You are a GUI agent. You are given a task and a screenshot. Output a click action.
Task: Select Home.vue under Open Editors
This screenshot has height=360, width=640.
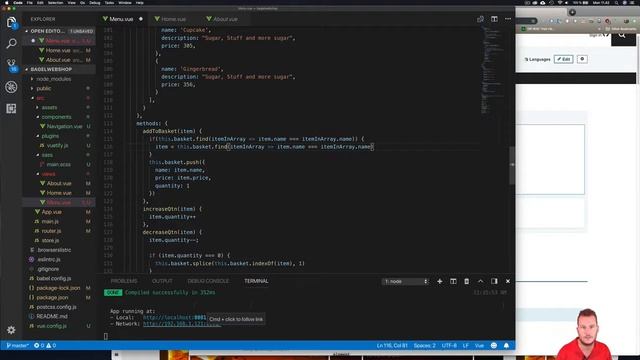coord(58,50)
